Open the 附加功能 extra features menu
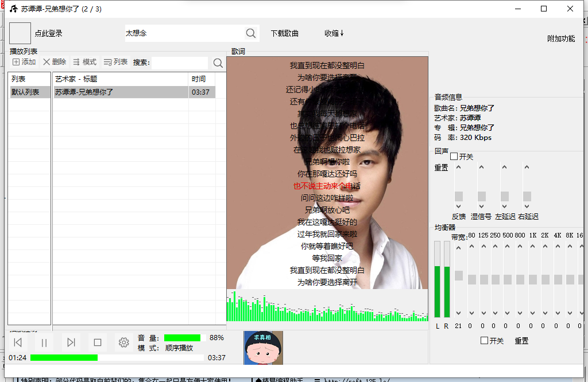The height and width of the screenshot is (382, 588). tap(560, 38)
